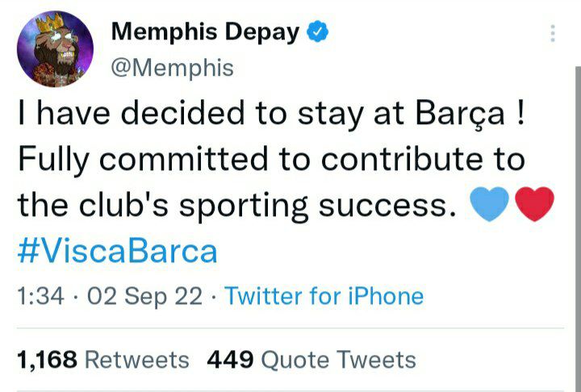This screenshot has height=392, width=581.
Task: Click the word 'Retweets' label
Action: [136, 359]
